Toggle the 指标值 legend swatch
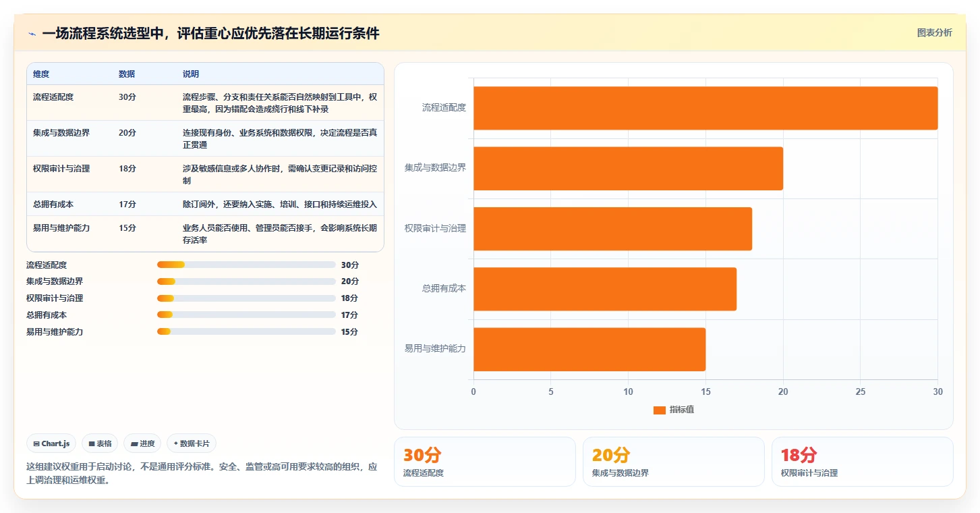 click(659, 410)
